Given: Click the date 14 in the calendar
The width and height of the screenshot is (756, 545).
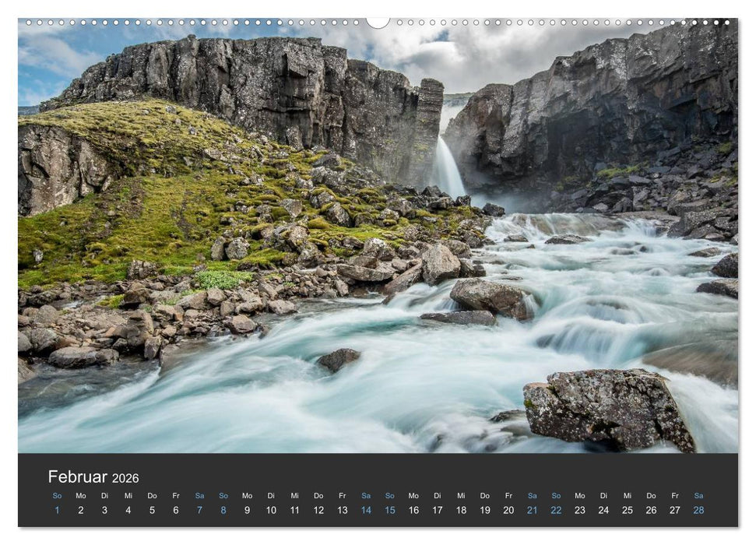Looking at the screenshot, I should (x=366, y=509).
